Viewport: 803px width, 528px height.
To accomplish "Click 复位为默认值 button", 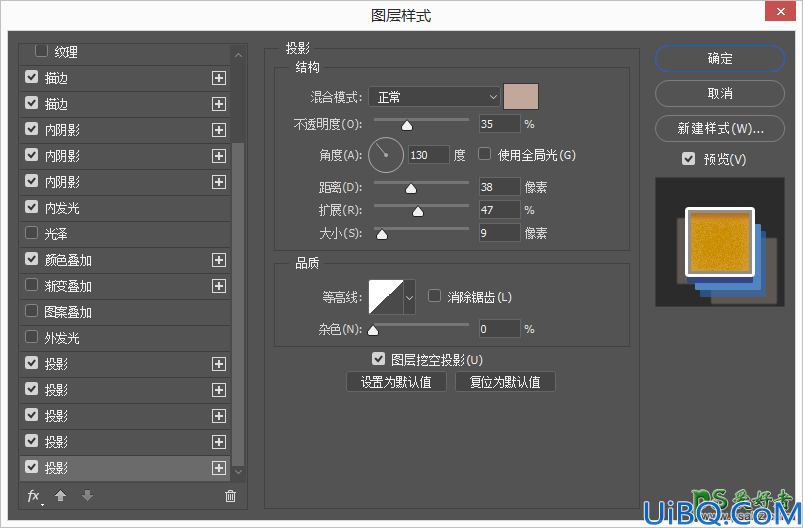I will (x=505, y=382).
